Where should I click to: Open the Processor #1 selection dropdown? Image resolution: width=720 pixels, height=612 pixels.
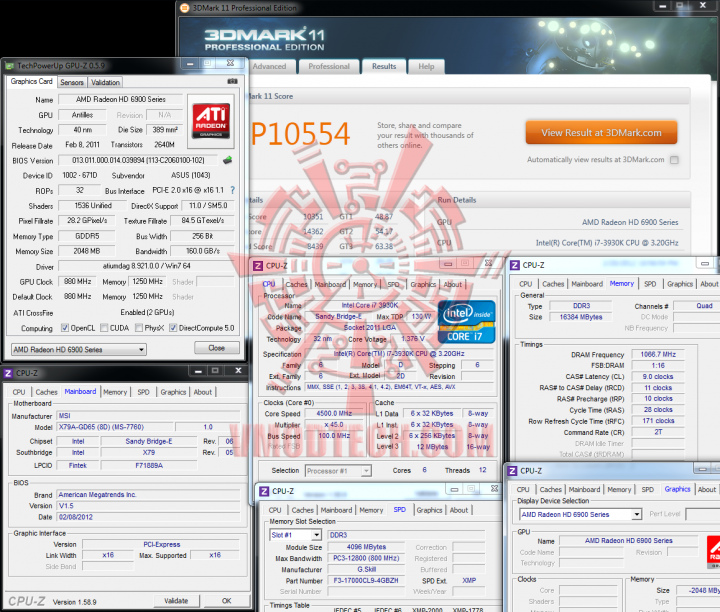click(338, 471)
